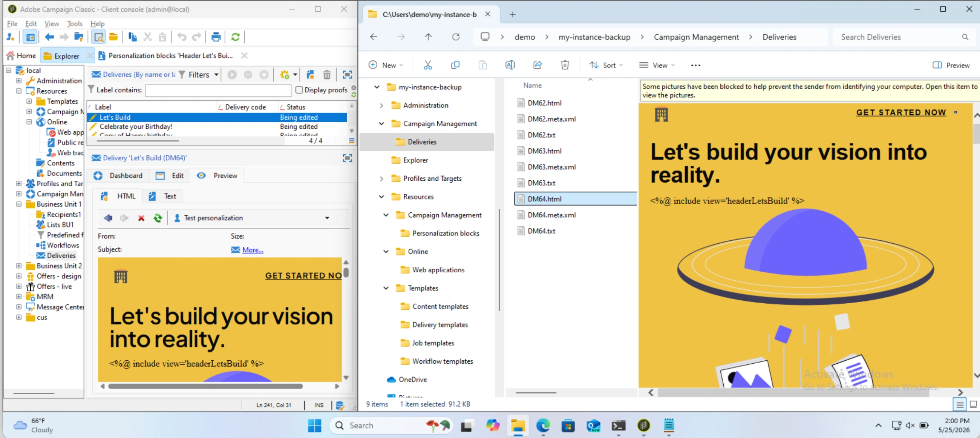Viewport: 980px width, 438px height.
Task: Click File Explorer share icon
Action: pyautogui.click(x=537, y=65)
